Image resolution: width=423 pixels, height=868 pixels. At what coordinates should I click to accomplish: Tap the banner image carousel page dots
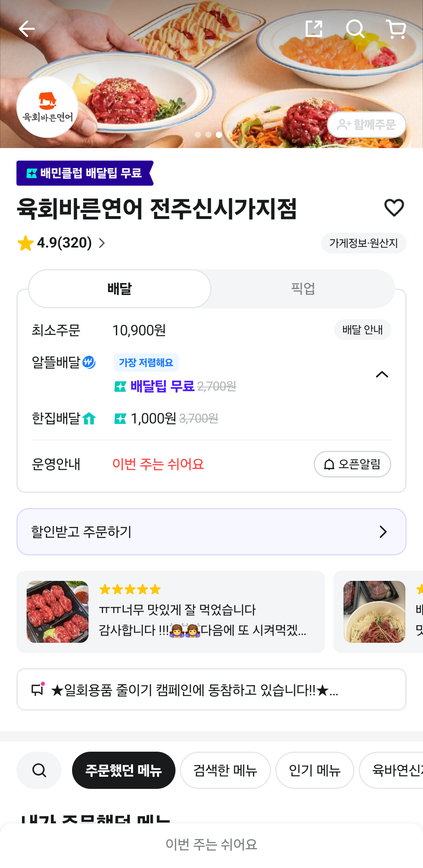pyautogui.click(x=208, y=135)
